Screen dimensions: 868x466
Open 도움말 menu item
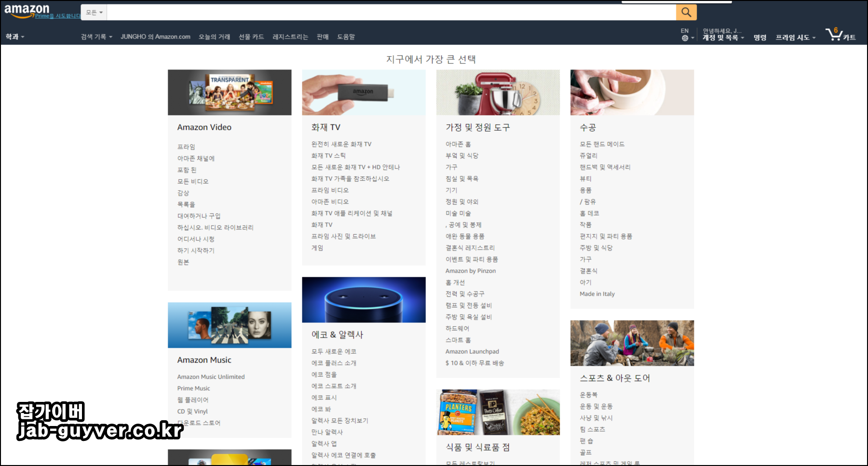pyautogui.click(x=346, y=37)
